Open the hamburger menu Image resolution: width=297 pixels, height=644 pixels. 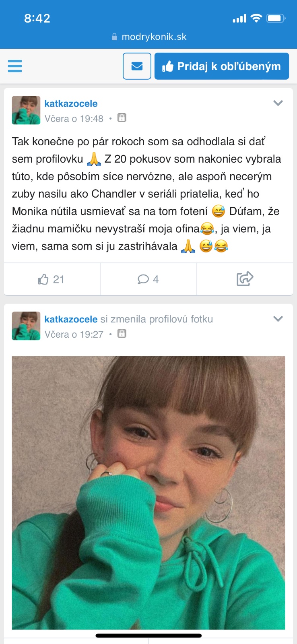pos(15,66)
